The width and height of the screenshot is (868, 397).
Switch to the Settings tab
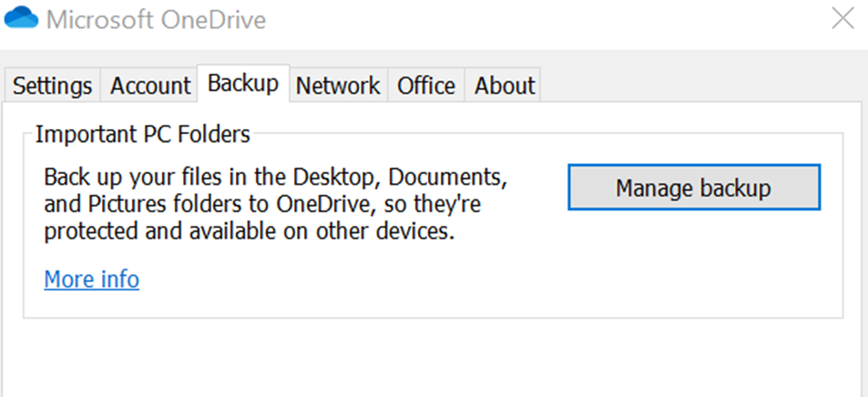(x=52, y=86)
